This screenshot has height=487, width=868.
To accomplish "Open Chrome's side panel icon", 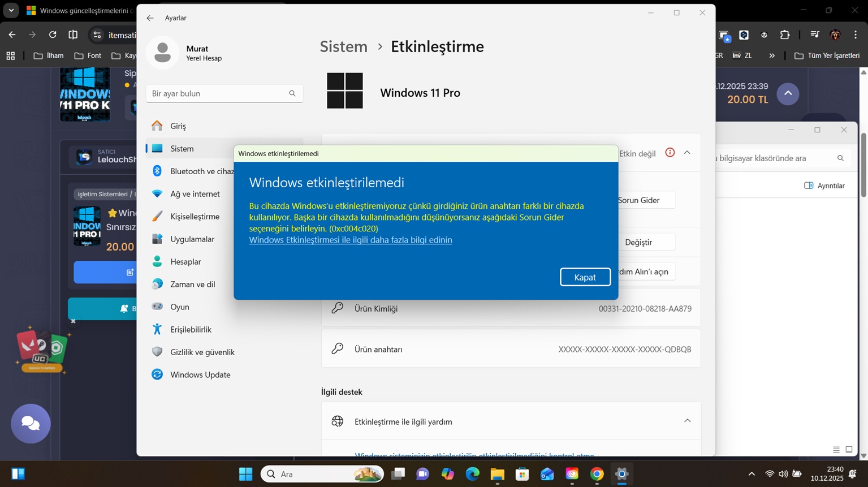I will point(73,35).
